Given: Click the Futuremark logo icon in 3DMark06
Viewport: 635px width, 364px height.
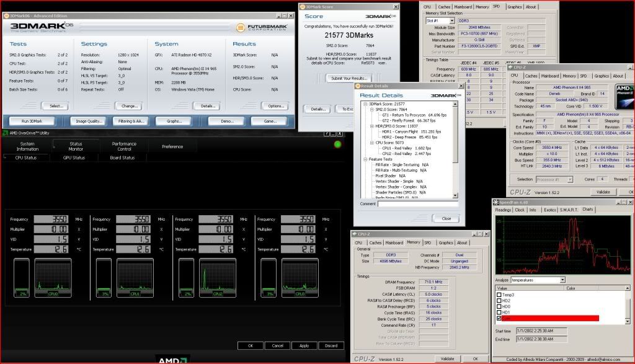Looking at the screenshot, I should point(241,27).
